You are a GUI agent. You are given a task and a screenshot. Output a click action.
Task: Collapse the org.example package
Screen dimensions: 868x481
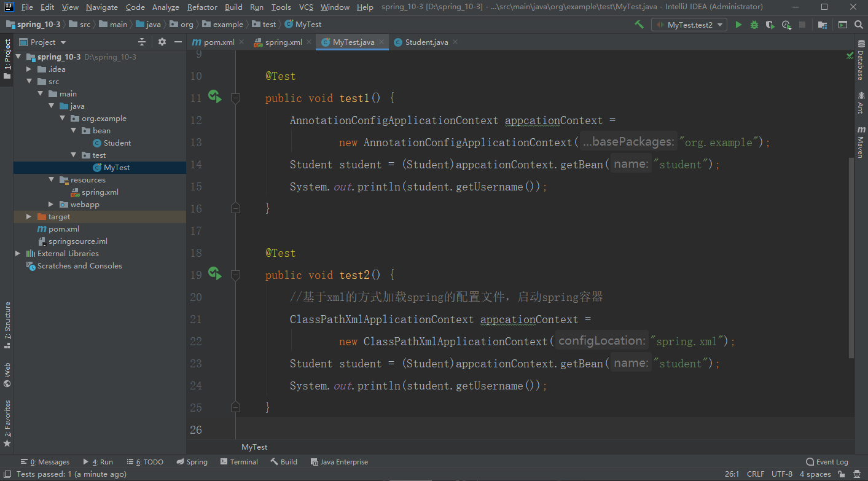click(x=62, y=119)
